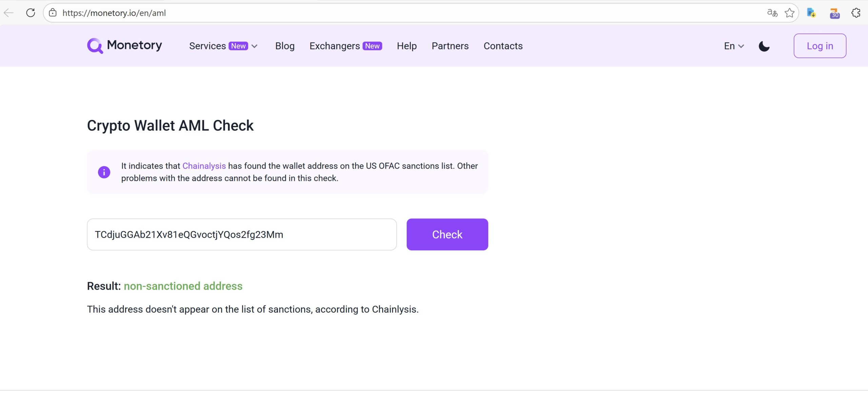This screenshot has height=404, width=868.
Task: Open the Chainalysis link
Action: (x=203, y=166)
